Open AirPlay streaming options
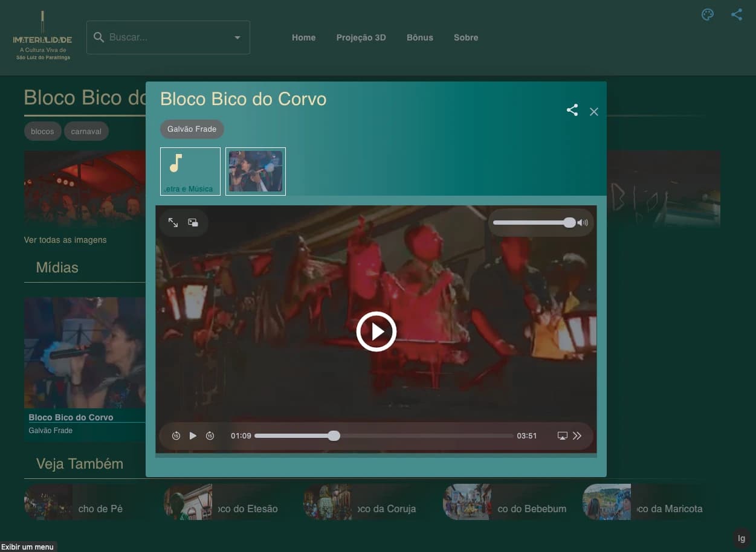Screen dimensions: 756x552 562,436
